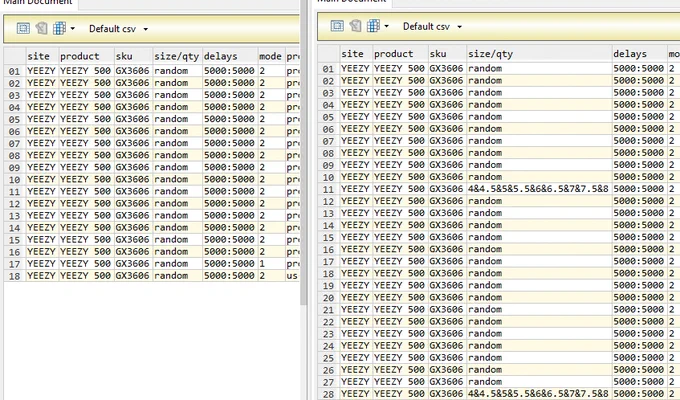Image resolution: width=680 pixels, height=400 pixels.
Task: Select the delays column header in right pane
Action: pos(639,54)
